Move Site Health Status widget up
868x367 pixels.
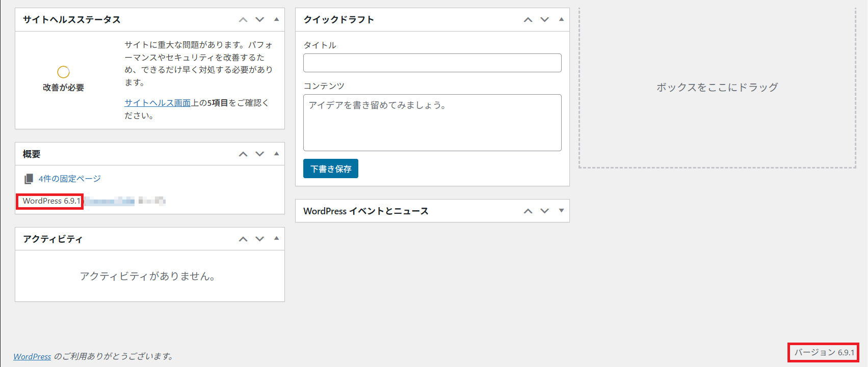243,20
